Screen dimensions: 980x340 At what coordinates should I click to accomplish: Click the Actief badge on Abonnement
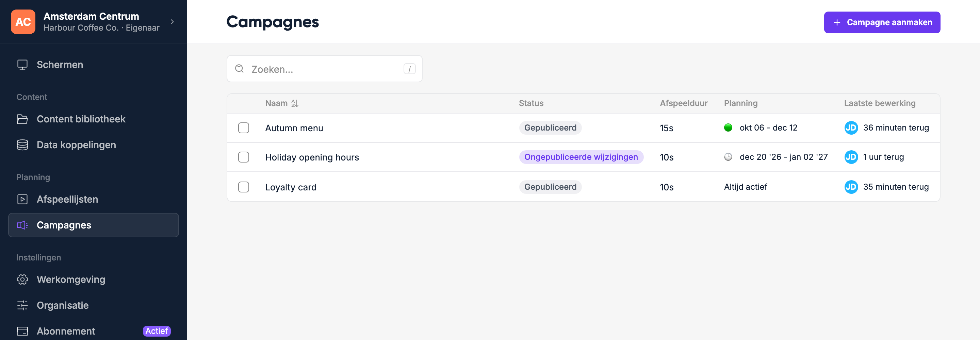157,331
